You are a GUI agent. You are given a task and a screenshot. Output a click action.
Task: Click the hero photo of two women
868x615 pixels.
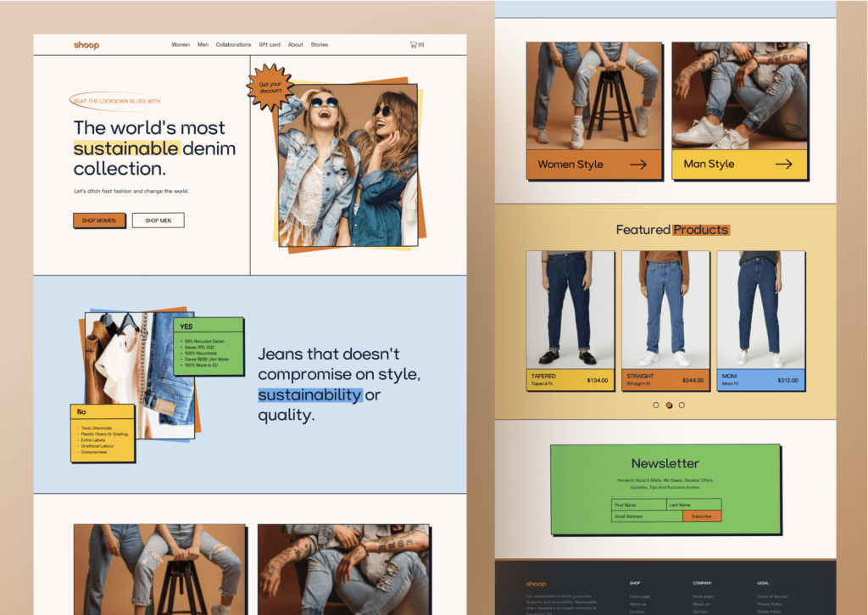pos(348,165)
